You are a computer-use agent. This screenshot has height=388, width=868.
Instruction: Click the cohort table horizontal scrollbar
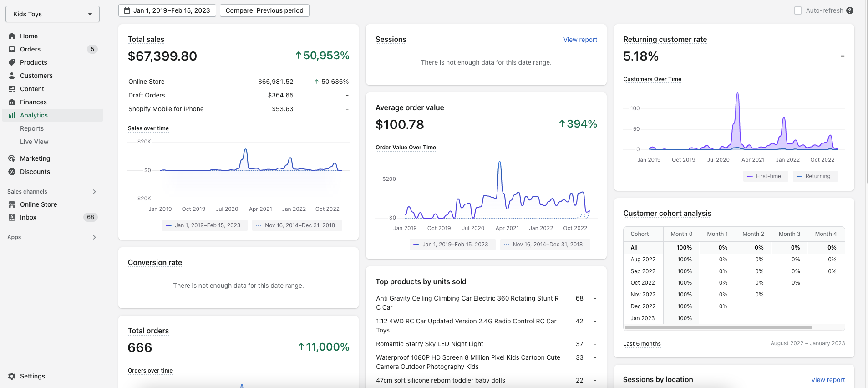719,327
